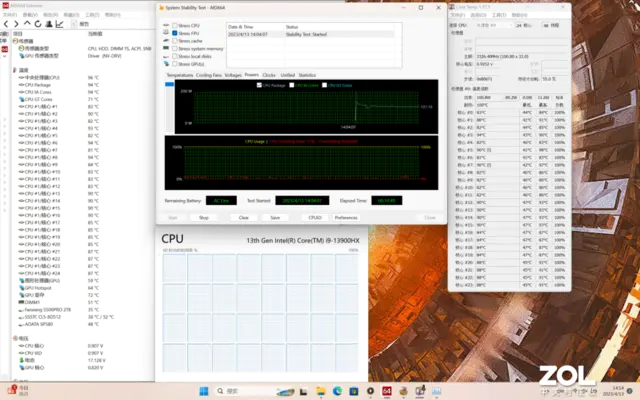This screenshot has width=640, height=400.
Task: Open the AIDA64 user icon in toolbar
Action: pyautogui.click(x=49, y=24)
